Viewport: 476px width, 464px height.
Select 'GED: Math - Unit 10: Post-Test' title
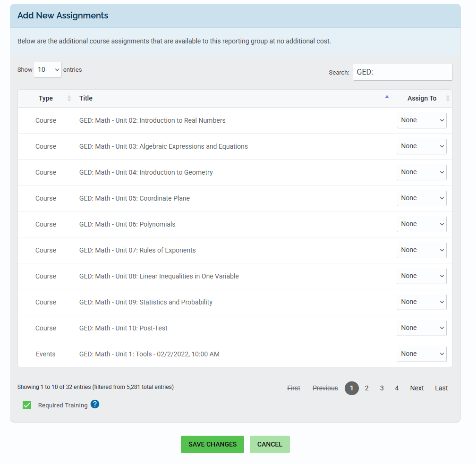click(123, 328)
